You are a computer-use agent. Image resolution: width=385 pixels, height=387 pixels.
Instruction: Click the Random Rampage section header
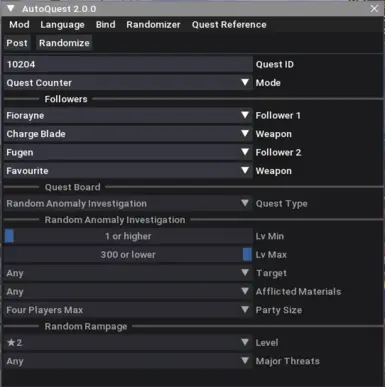tap(86, 326)
